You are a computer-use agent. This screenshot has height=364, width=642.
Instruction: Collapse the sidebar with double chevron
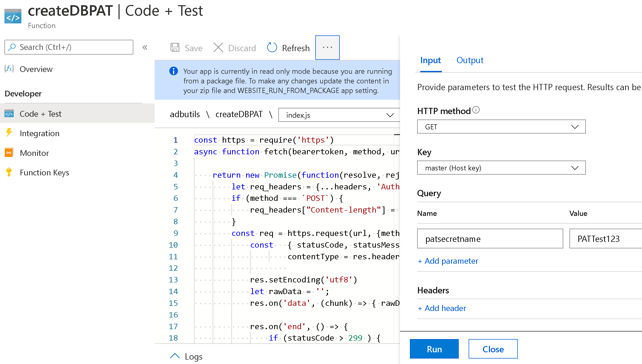(x=145, y=47)
